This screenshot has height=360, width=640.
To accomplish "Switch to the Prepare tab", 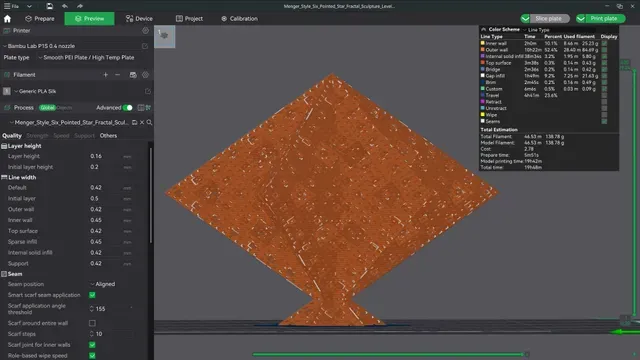I will (x=40, y=19).
